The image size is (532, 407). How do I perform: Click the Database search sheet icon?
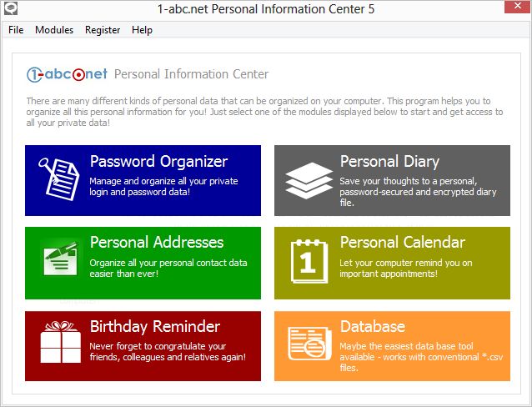point(308,344)
